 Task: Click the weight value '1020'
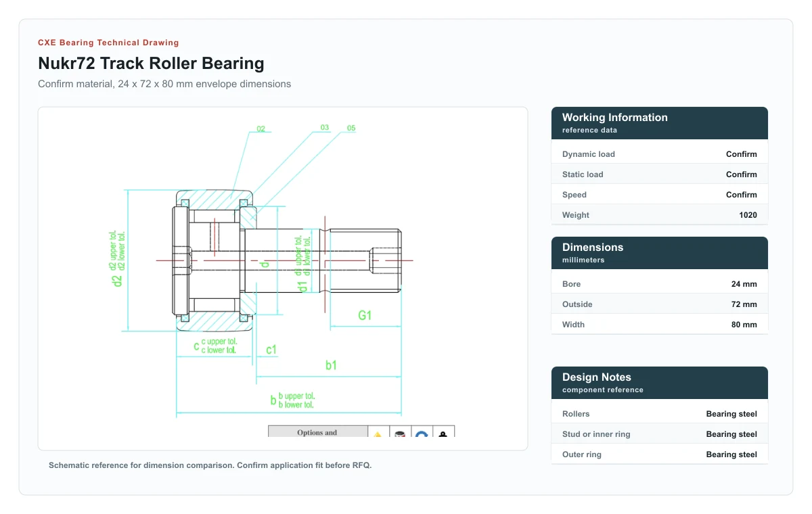click(748, 215)
